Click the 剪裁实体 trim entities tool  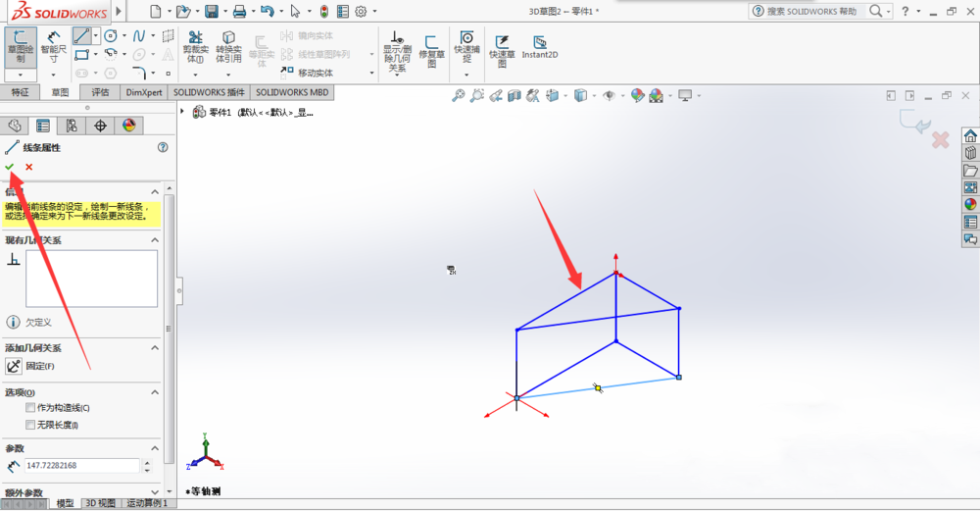(x=196, y=47)
